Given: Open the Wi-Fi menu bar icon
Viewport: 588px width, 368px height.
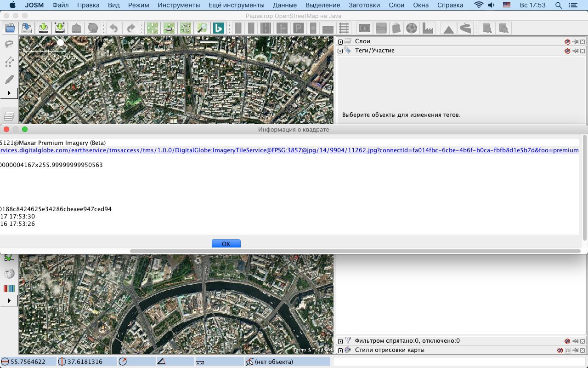Looking at the screenshot, I should [x=479, y=5].
